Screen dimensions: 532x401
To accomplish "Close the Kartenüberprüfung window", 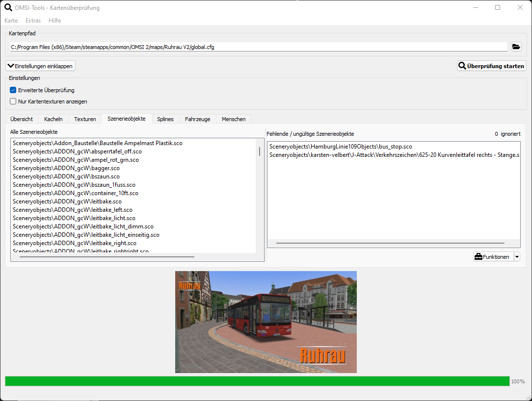I will pyautogui.click(x=520, y=7).
